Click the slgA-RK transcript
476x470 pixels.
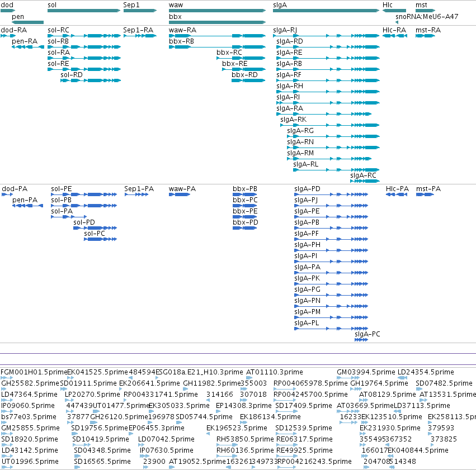330,125
